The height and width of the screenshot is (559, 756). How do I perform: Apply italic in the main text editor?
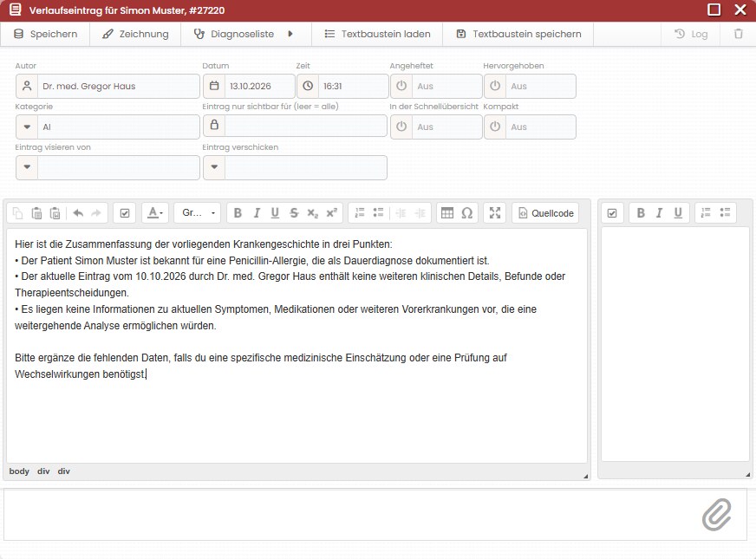pyautogui.click(x=257, y=213)
